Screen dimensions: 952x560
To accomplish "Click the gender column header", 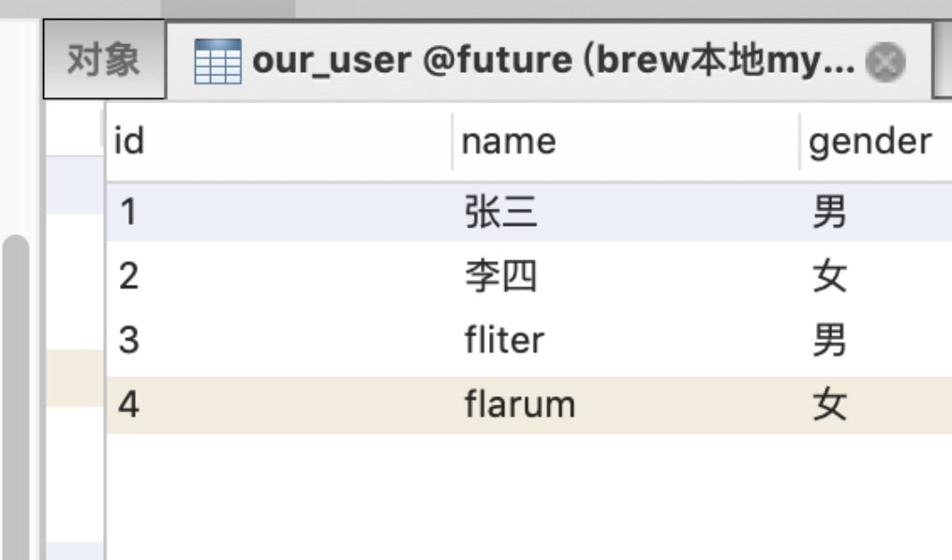I will [870, 141].
